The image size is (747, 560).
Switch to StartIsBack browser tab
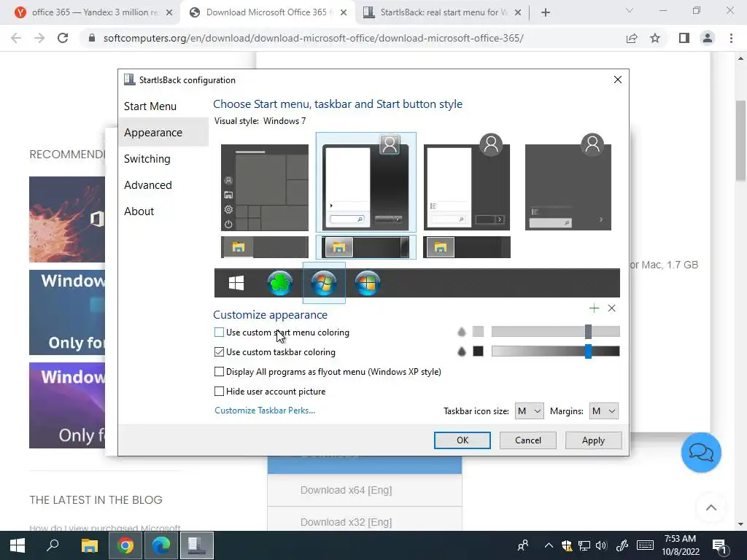[x=438, y=13]
